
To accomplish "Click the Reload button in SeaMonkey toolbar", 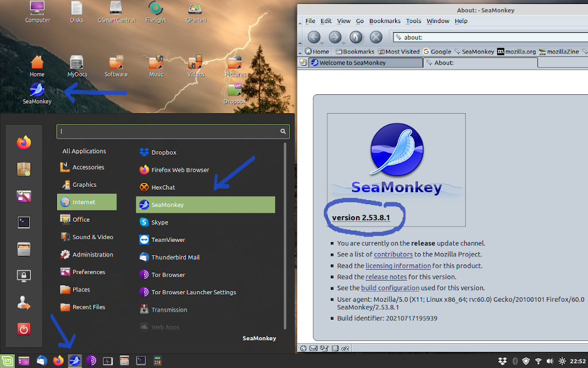I will point(355,37).
